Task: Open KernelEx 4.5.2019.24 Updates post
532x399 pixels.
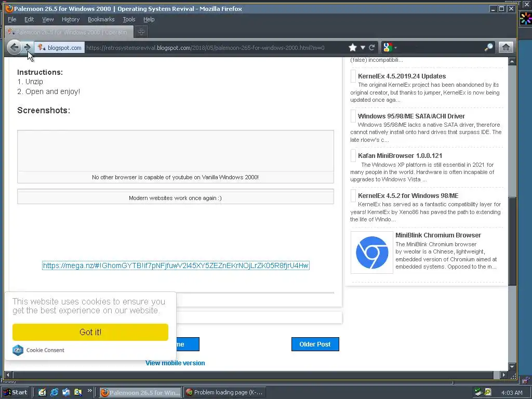Action: point(402,76)
